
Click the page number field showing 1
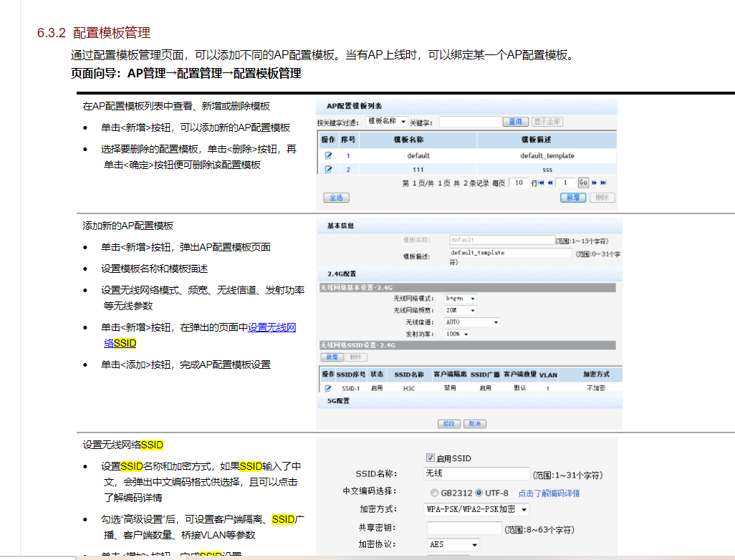[566, 183]
